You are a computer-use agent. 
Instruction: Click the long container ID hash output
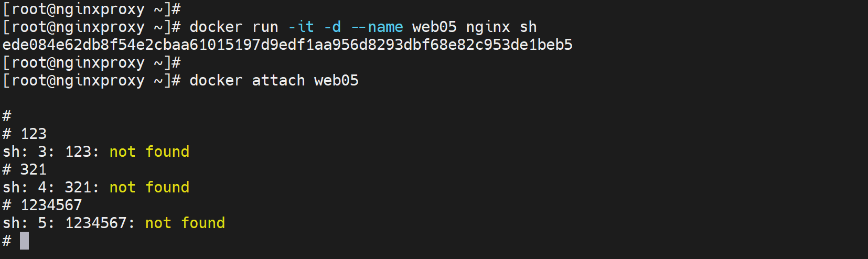pyautogui.click(x=287, y=45)
